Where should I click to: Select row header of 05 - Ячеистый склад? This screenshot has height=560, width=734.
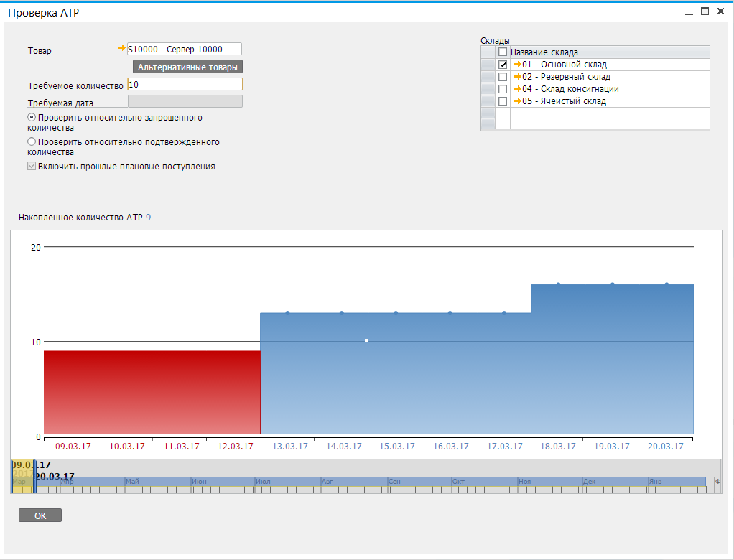(x=488, y=101)
